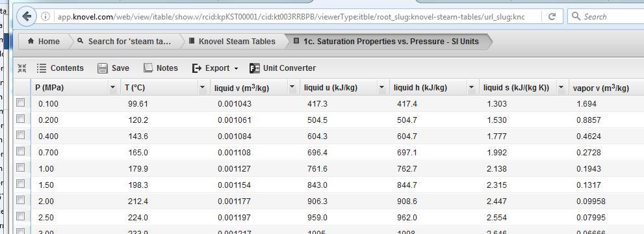
Task: Go back using browser back arrow
Action: tap(27, 16)
